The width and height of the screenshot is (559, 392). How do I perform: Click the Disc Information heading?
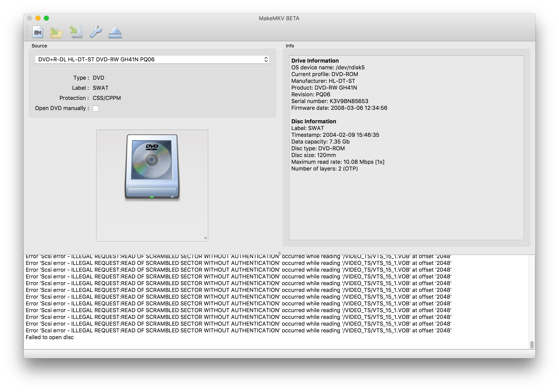pyautogui.click(x=314, y=121)
